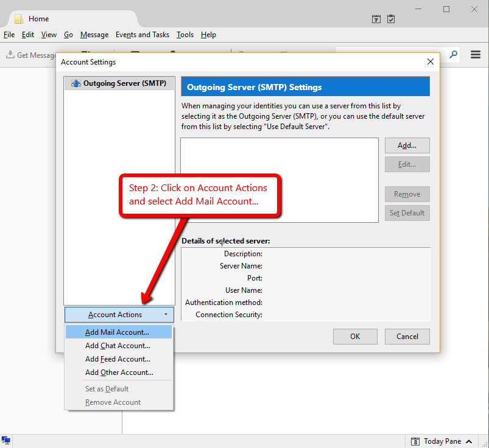Click the 'User Name:' label
489x448 pixels.
[244, 290]
